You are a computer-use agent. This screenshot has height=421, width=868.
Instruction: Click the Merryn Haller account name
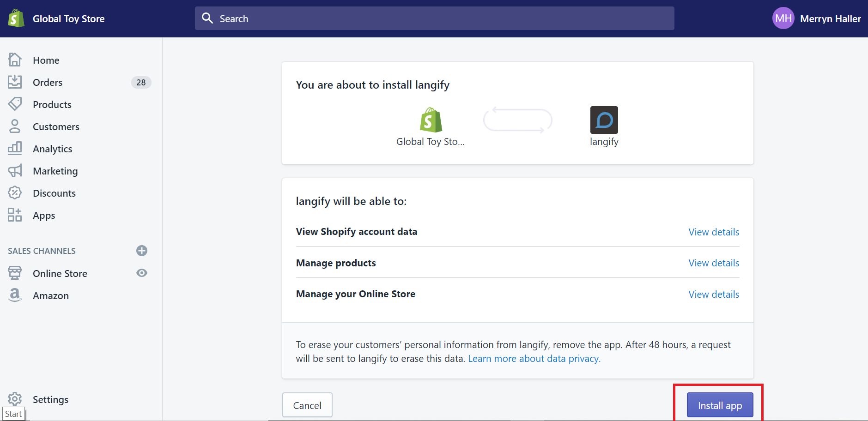pyautogui.click(x=830, y=18)
